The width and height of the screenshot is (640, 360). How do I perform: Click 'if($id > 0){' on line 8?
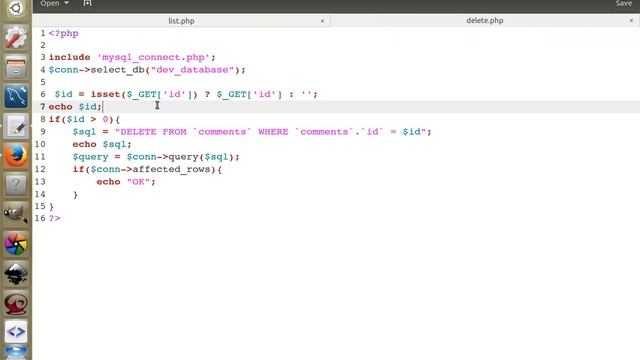pos(84,119)
